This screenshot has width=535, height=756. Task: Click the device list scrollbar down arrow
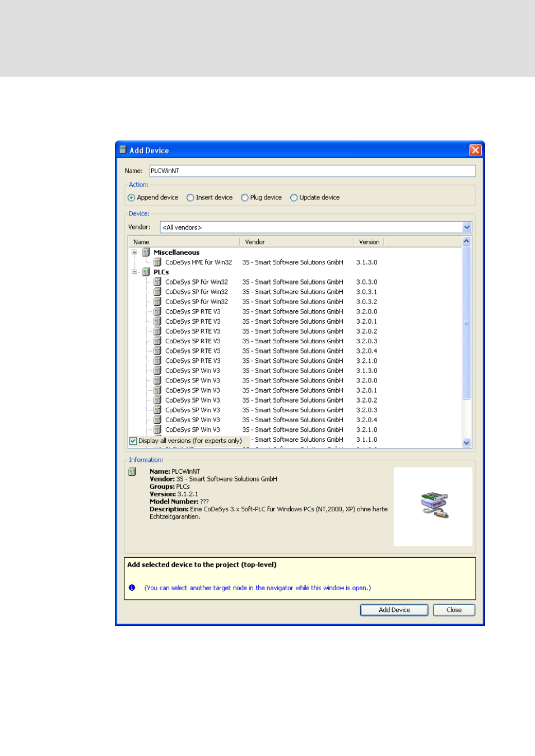pos(467,442)
